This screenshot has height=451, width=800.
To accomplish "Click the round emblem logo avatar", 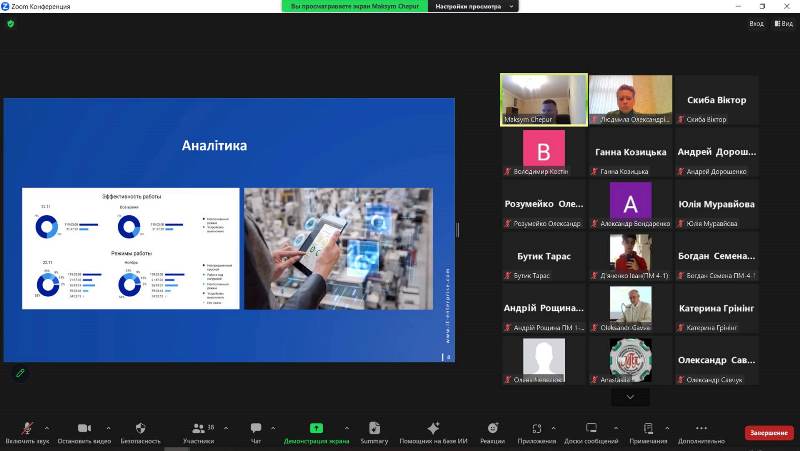I will [631, 359].
